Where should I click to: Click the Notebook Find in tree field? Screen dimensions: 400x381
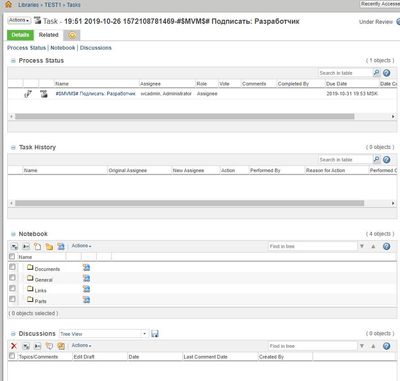tap(313, 246)
